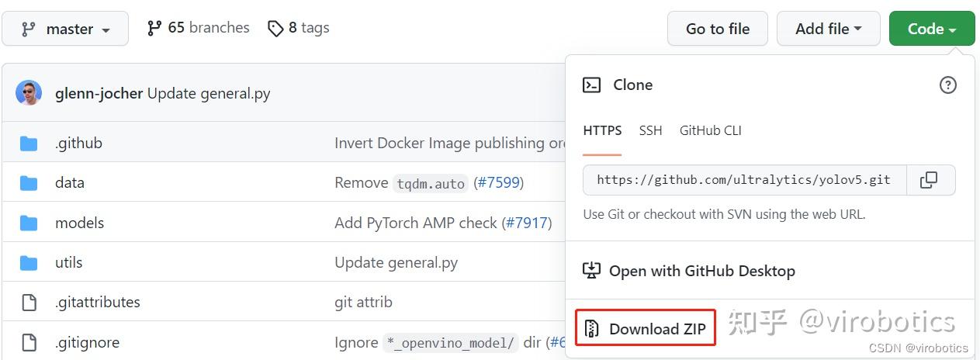Switch to the SSH tab
The width and height of the screenshot is (980, 360).
(x=650, y=130)
